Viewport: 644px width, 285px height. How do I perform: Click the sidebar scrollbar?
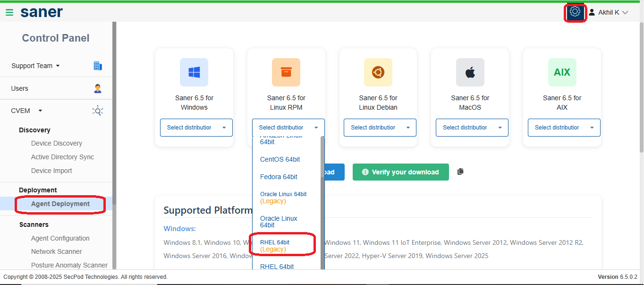coord(114,113)
